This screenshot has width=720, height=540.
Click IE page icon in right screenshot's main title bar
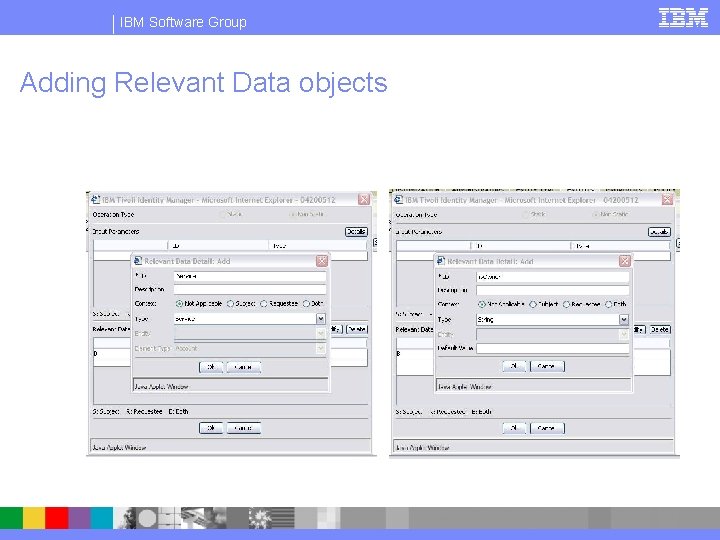pos(398,200)
